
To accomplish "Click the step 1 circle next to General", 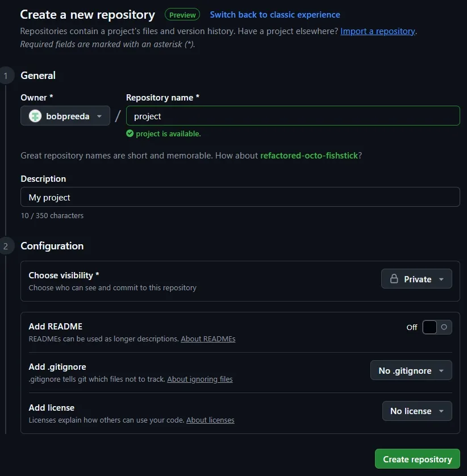I will [x=6, y=75].
